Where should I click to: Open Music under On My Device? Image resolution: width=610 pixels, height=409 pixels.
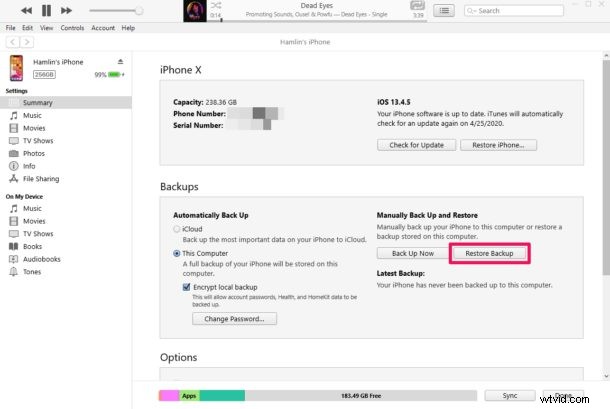[x=32, y=209]
